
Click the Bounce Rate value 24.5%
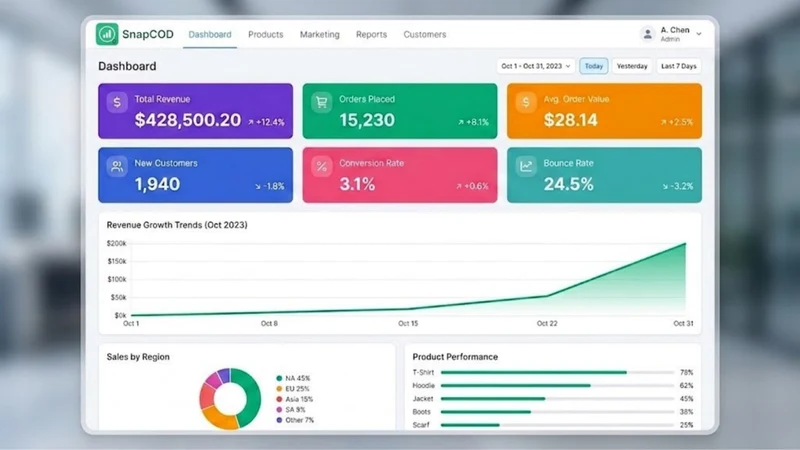click(x=568, y=185)
